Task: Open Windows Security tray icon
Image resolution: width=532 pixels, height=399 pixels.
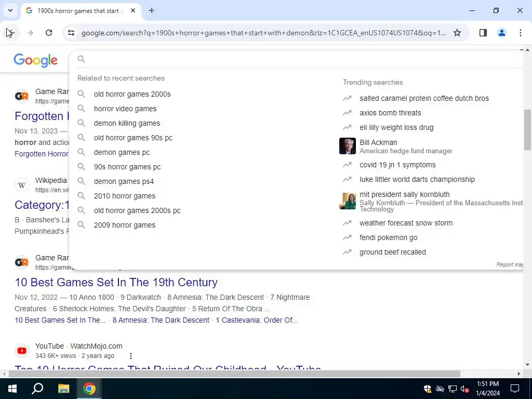Action: tap(428, 389)
